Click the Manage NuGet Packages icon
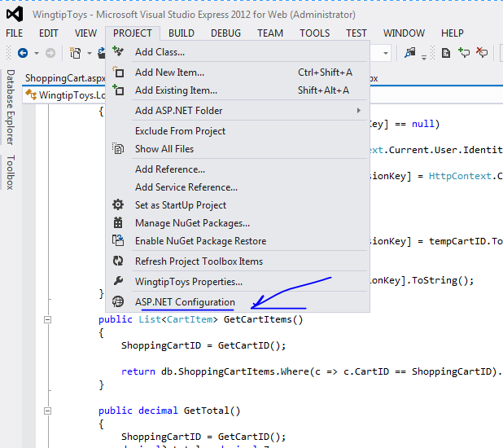This screenshot has width=503, height=448. tap(118, 222)
